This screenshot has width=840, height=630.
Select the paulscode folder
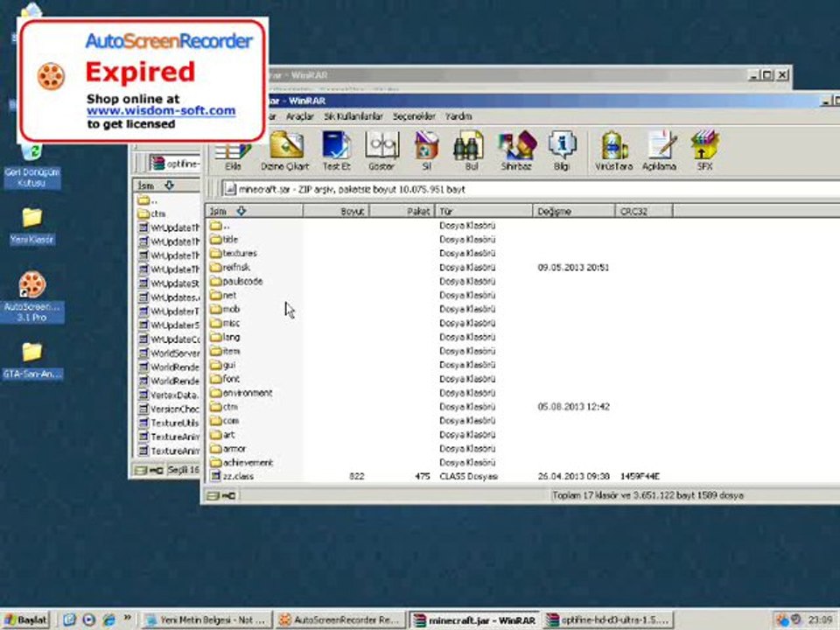[236, 281]
